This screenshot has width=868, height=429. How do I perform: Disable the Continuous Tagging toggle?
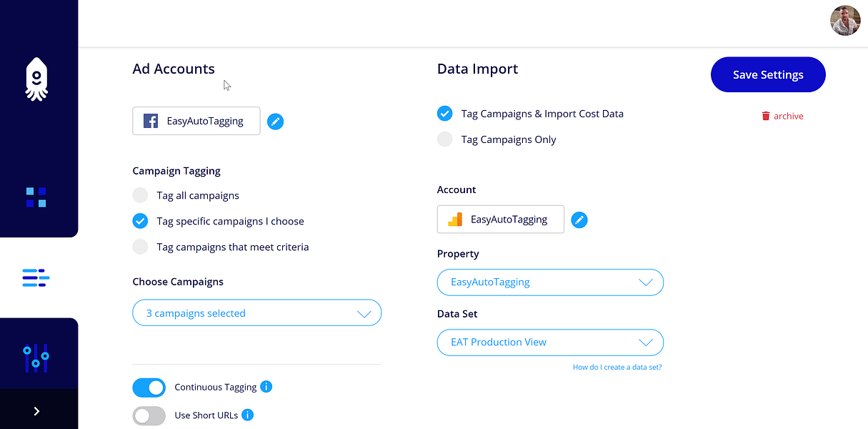[149, 387]
